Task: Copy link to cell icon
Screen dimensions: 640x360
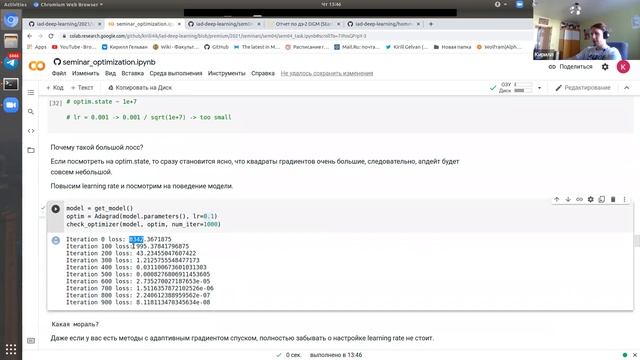Action: [x=579, y=199]
